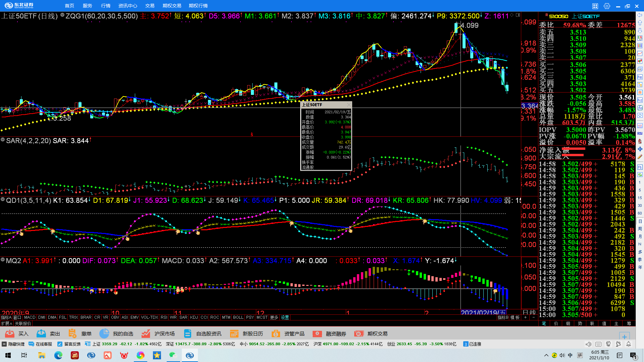The height and width of the screenshot is (362, 644).
Task: Open the 指标A indicator selector
Action: (6, 317)
